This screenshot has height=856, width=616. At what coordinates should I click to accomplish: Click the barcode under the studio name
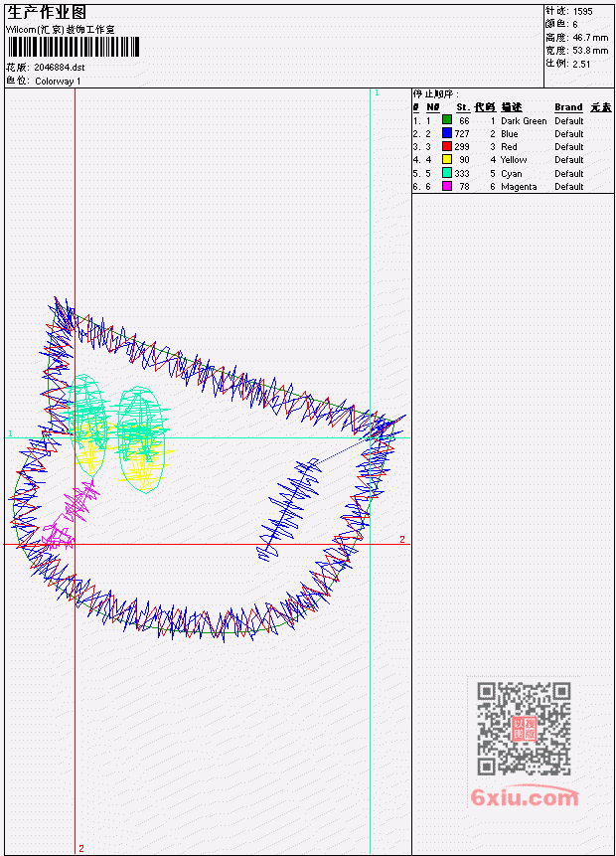(x=74, y=47)
